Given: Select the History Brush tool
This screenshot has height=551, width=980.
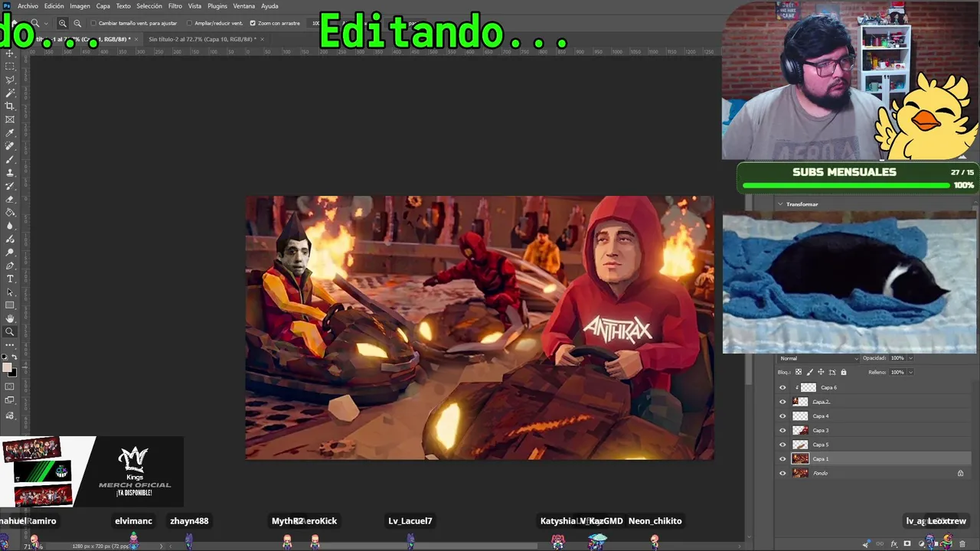Looking at the screenshot, I should 10,186.
